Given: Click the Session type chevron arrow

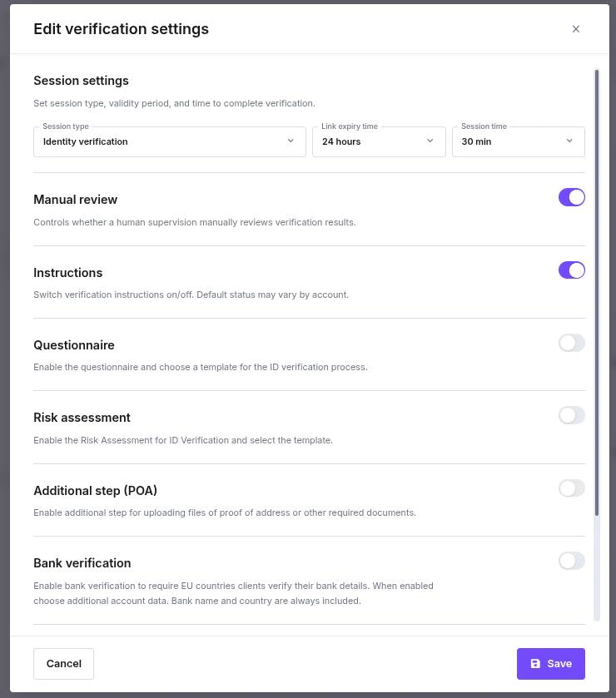Looking at the screenshot, I should (291, 141).
